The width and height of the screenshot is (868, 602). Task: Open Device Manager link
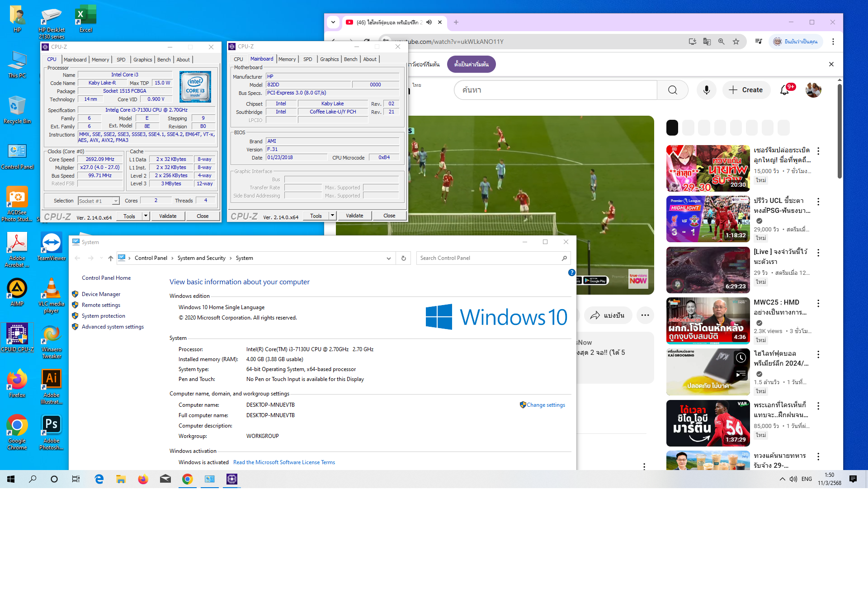[x=101, y=294]
